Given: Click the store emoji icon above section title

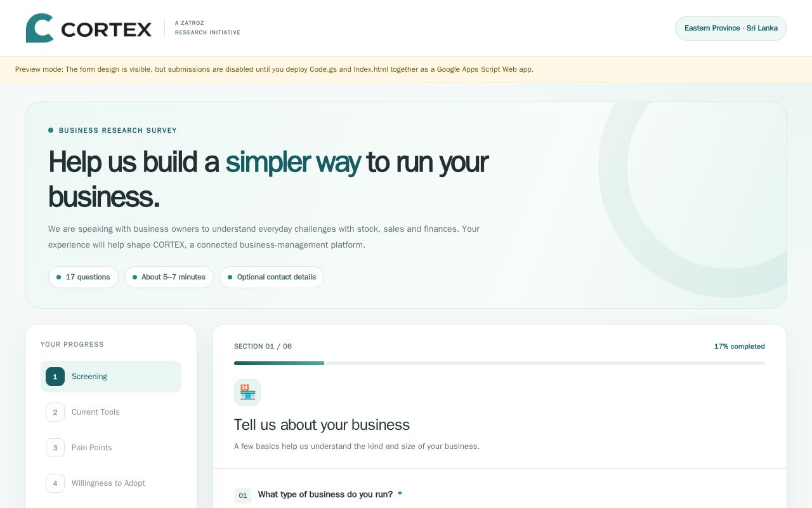Looking at the screenshot, I should coord(247,392).
